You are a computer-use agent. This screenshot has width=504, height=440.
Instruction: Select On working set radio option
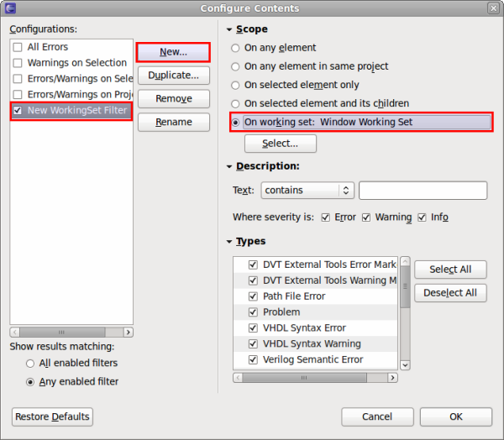235,123
